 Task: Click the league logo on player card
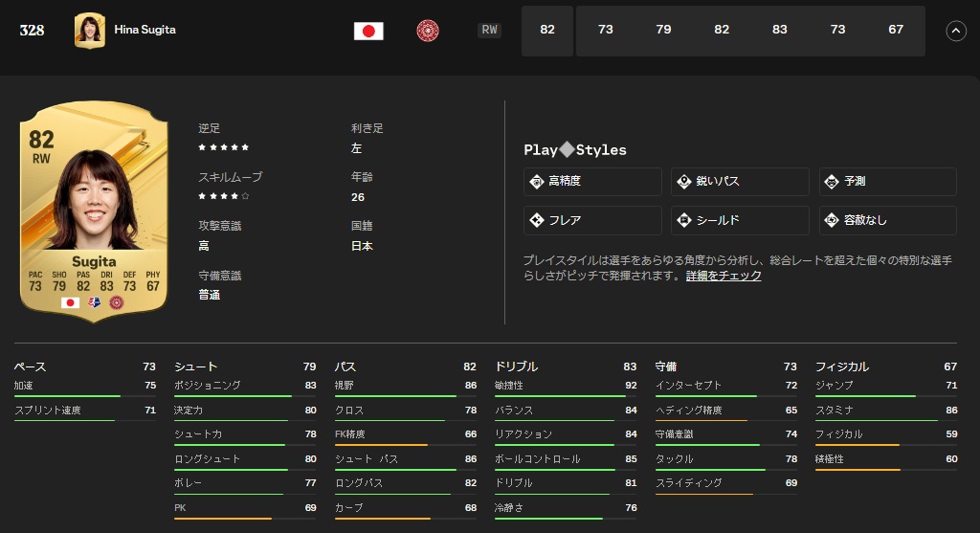(x=94, y=302)
